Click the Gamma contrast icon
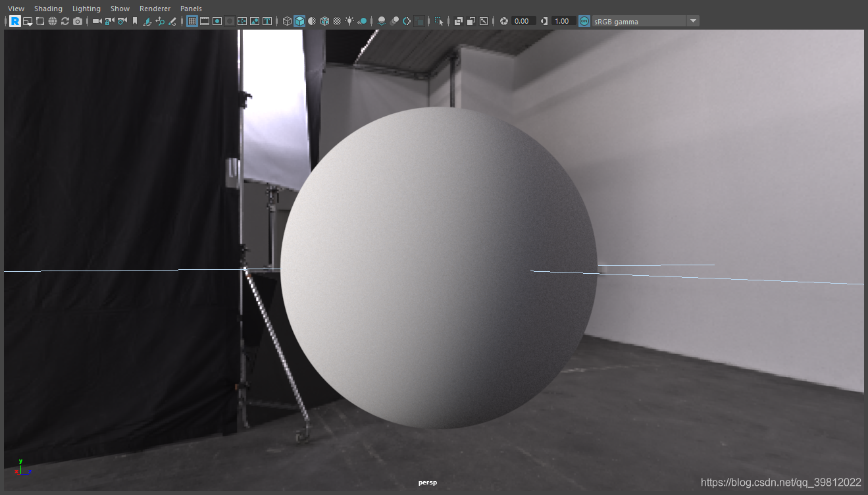This screenshot has width=868, height=495. coord(544,21)
